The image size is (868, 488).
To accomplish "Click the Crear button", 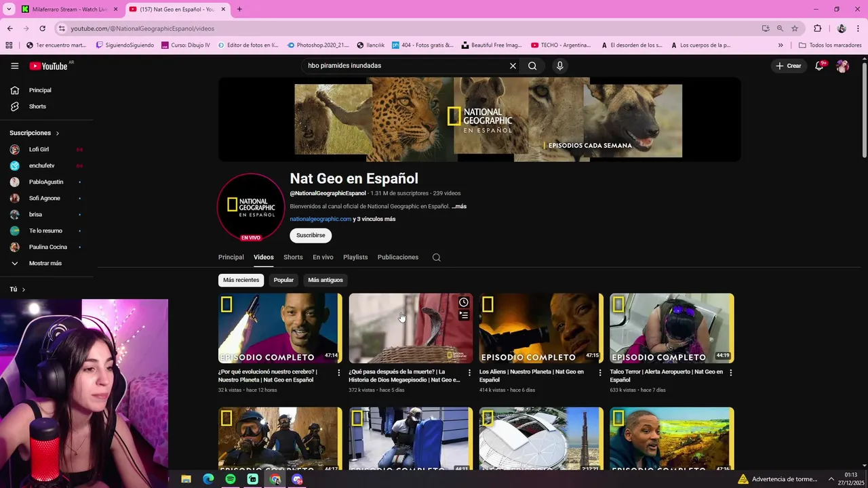I will [x=789, y=66].
